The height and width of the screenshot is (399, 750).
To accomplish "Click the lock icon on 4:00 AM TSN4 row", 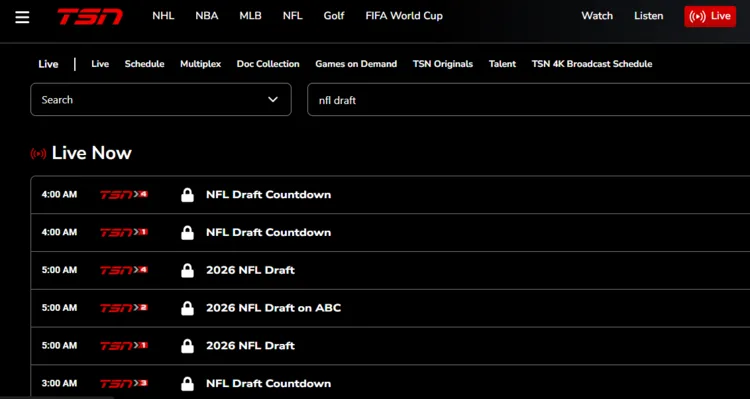I will (x=188, y=195).
